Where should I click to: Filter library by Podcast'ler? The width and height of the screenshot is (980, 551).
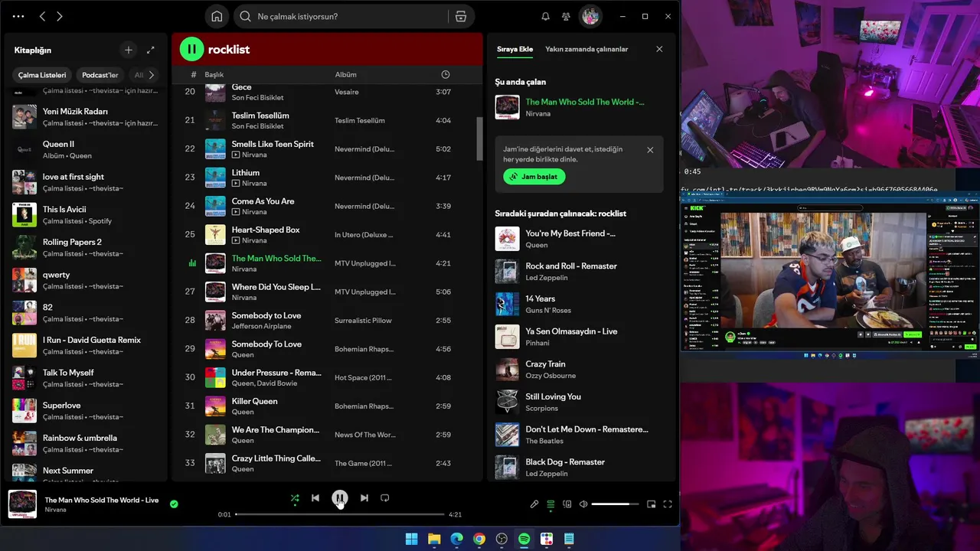click(100, 75)
